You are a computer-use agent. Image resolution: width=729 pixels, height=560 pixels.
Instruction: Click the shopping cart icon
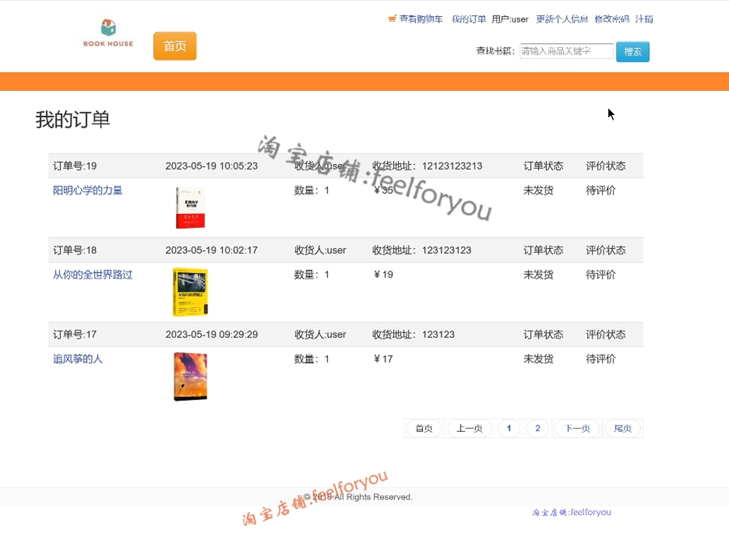392,19
